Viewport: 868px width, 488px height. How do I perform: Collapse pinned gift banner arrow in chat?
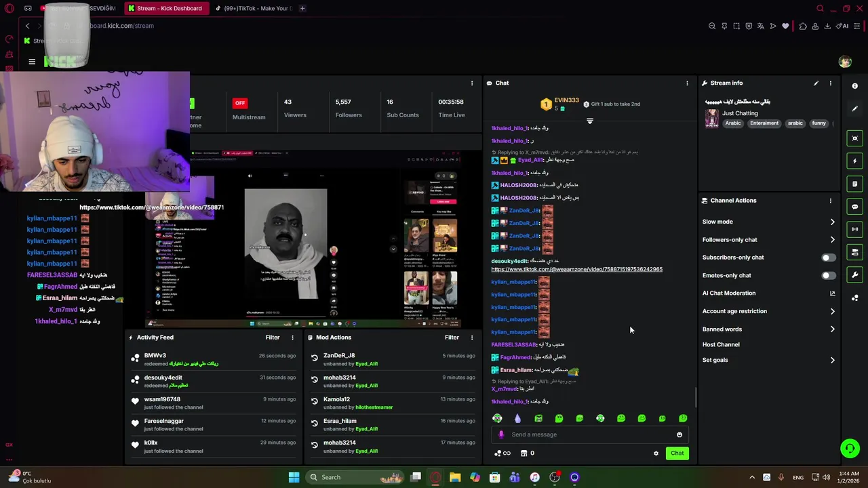(589, 121)
